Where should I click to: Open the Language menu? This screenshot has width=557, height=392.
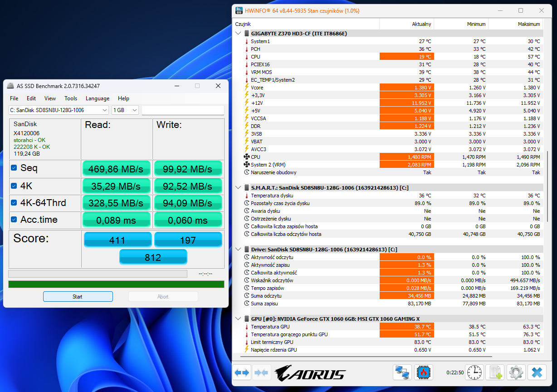coord(98,98)
